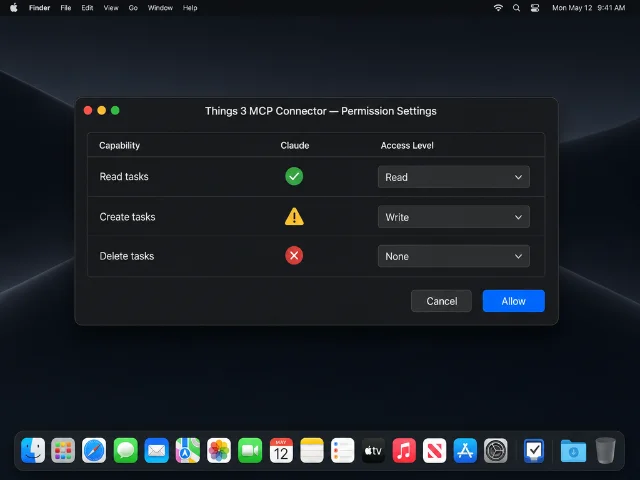640x480 pixels.
Task: Minimize the Permission Settings window
Action: point(102,110)
